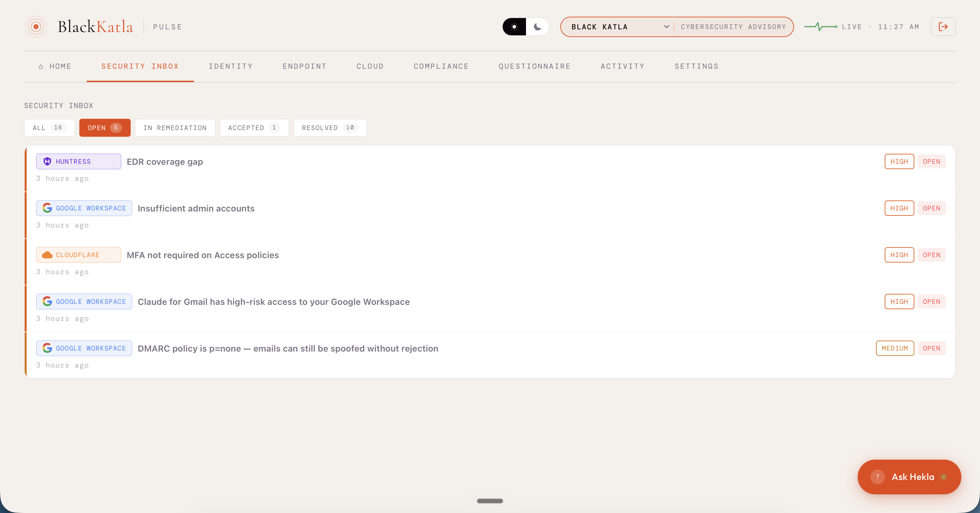Filter by Accepted 1
The height and width of the screenshot is (513, 980).
[254, 127]
